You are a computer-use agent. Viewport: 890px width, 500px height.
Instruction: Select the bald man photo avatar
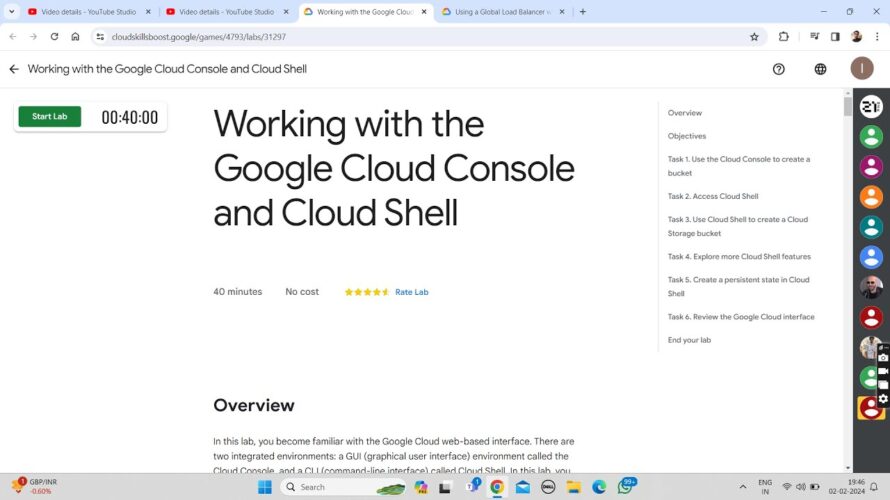point(871,287)
